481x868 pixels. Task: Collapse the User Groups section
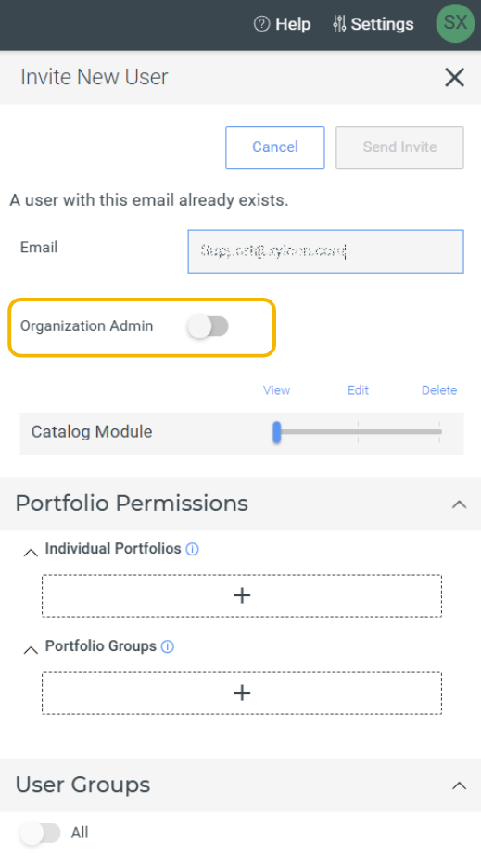pyautogui.click(x=459, y=785)
